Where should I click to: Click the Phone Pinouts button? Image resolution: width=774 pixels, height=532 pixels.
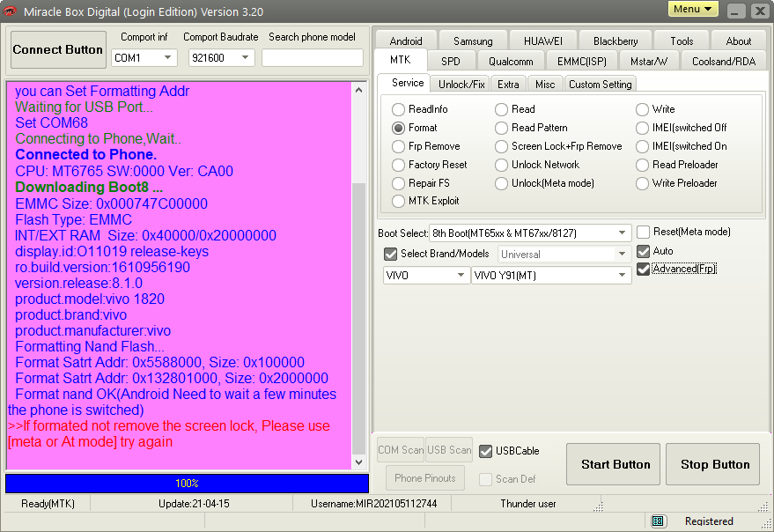click(x=425, y=477)
